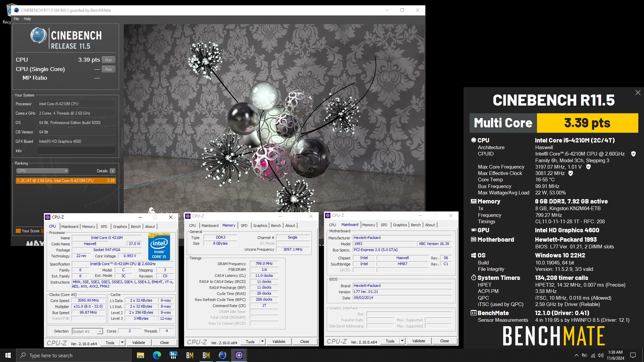Click the Processor field Intel Core i5-4210M CPU
Screen dimensions: 644x362
tap(76, 104)
